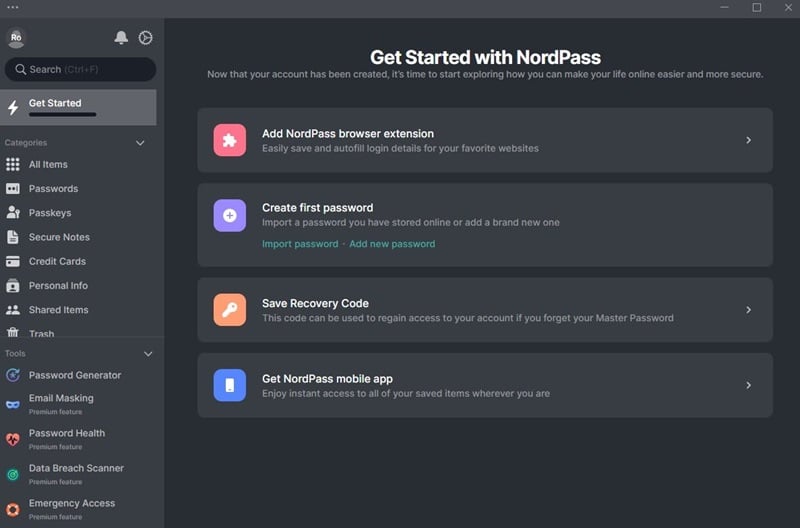Click the All Items grid icon

pyautogui.click(x=13, y=164)
